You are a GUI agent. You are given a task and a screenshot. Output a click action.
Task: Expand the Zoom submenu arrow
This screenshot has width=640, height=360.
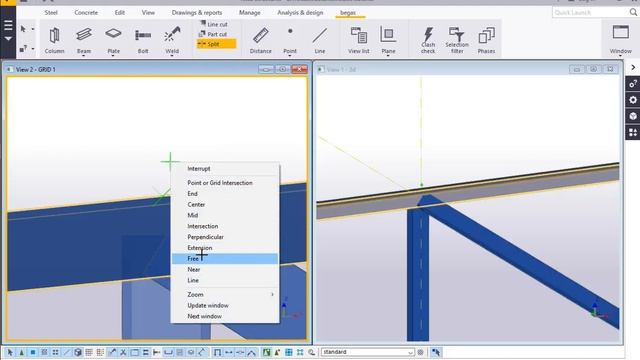[x=272, y=294]
